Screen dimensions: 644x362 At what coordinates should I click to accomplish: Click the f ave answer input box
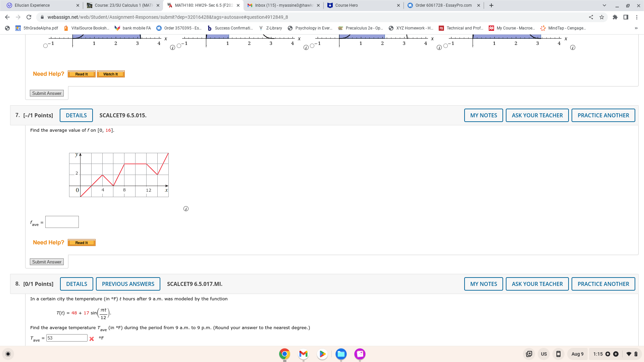tap(62, 222)
